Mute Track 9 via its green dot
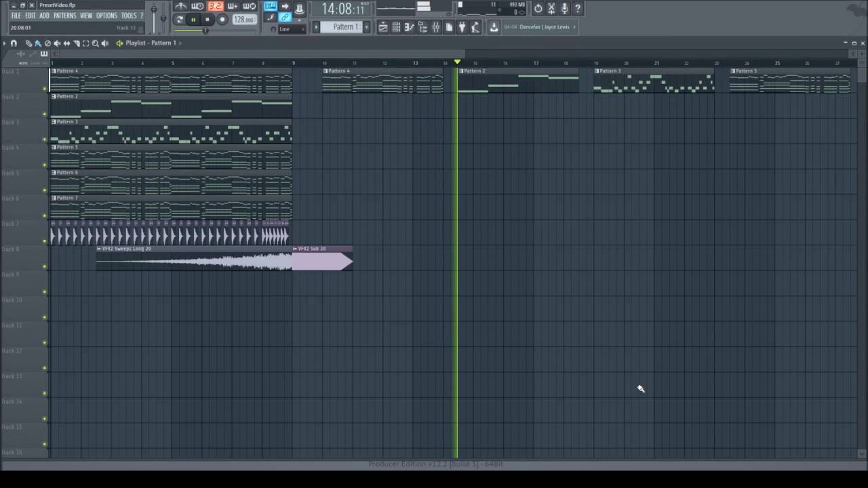868x488 pixels. [45, 292]
